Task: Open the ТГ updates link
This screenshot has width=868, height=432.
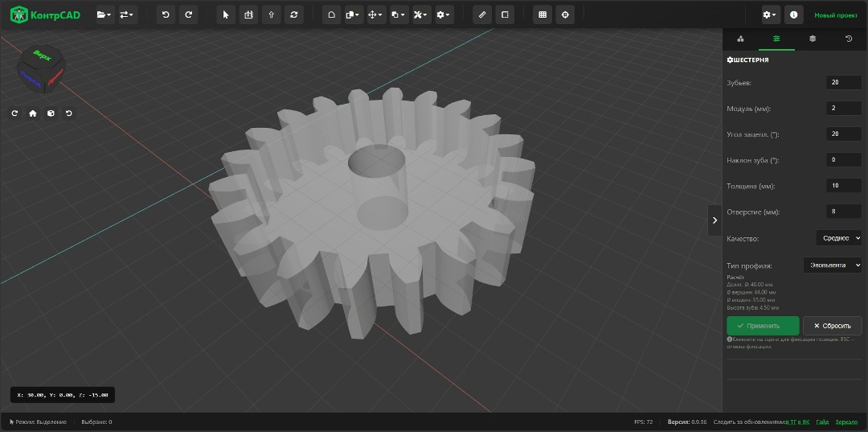Action: click(792, 422)
